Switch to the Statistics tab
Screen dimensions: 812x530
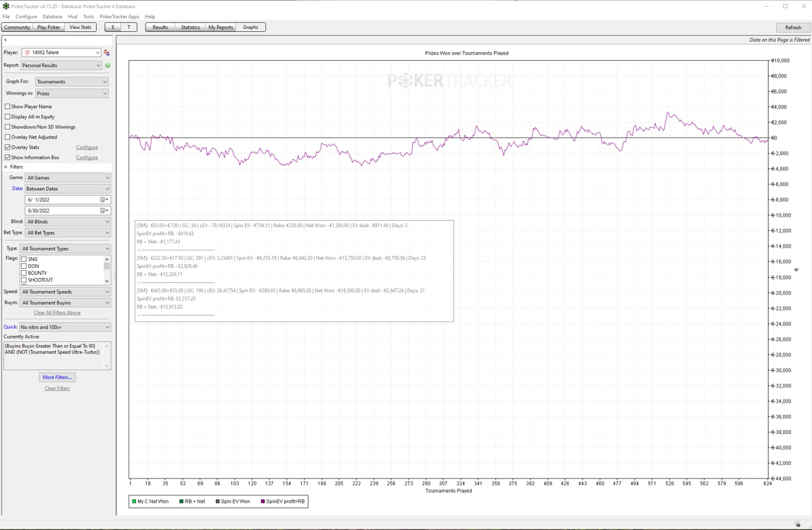point(190,27)
